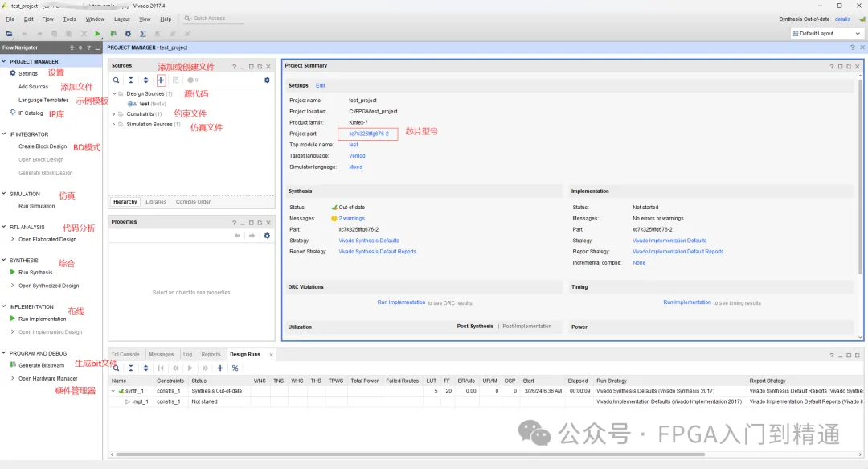The height and width of the screenshot is (469, 868).
Task: Open the File menu
Action: 10,19
